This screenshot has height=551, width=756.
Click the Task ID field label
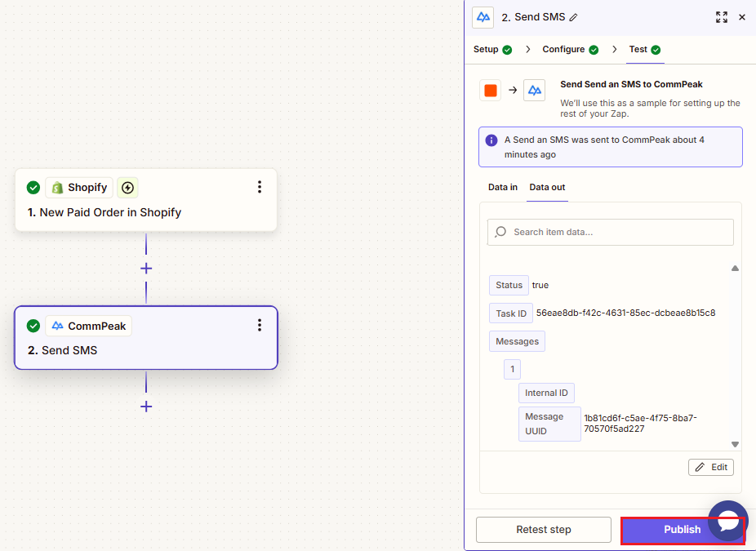tap(511, 313)
